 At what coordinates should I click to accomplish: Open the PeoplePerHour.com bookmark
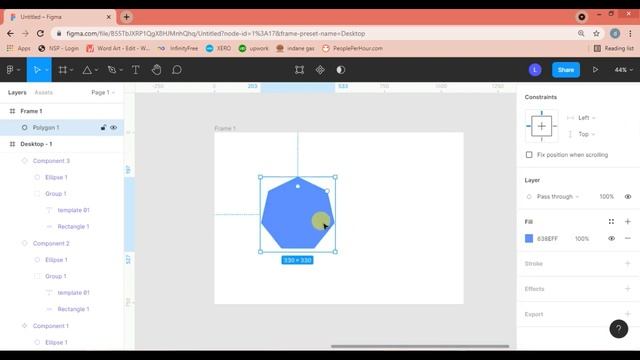tap(352, 48)
